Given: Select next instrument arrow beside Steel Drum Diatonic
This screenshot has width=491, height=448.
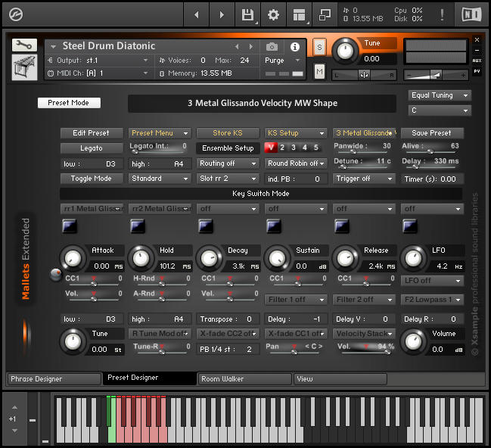Looking at the screenshot, I should [x=251, y=47].
